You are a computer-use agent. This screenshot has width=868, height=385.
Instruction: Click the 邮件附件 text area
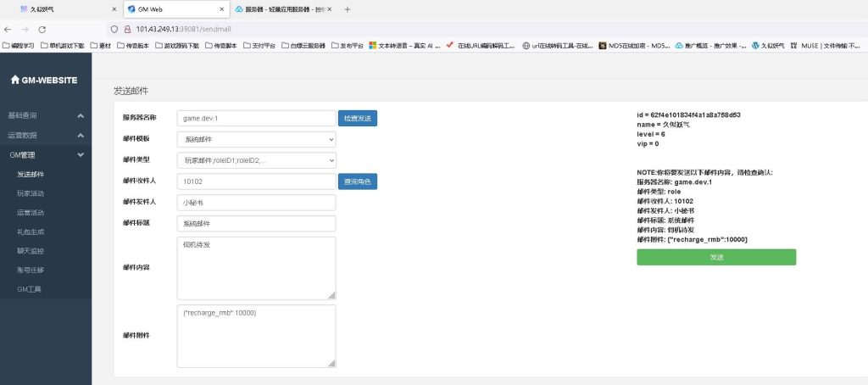(256, 336)
